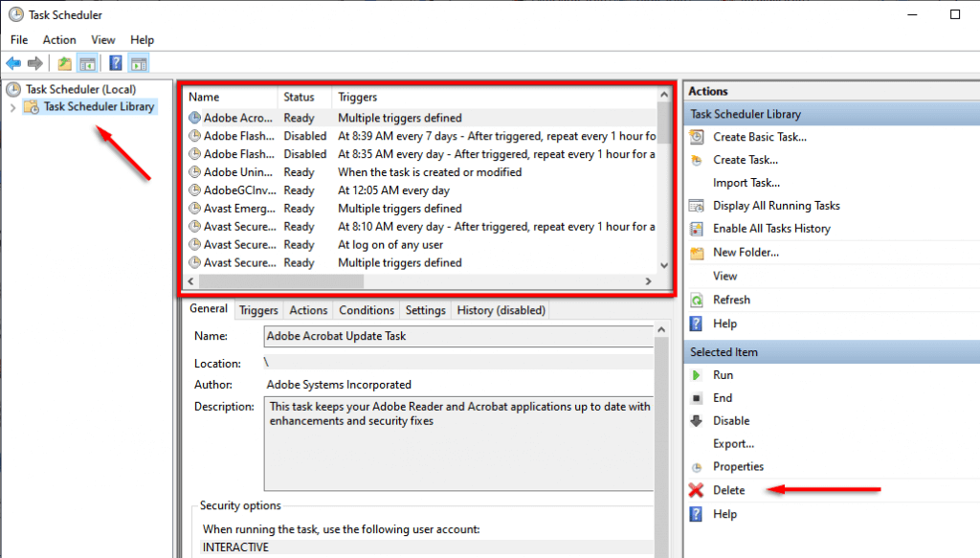Screen dimensions: 980x558
Task: Sort tasks by the Status column header
Action: point(299,97)
